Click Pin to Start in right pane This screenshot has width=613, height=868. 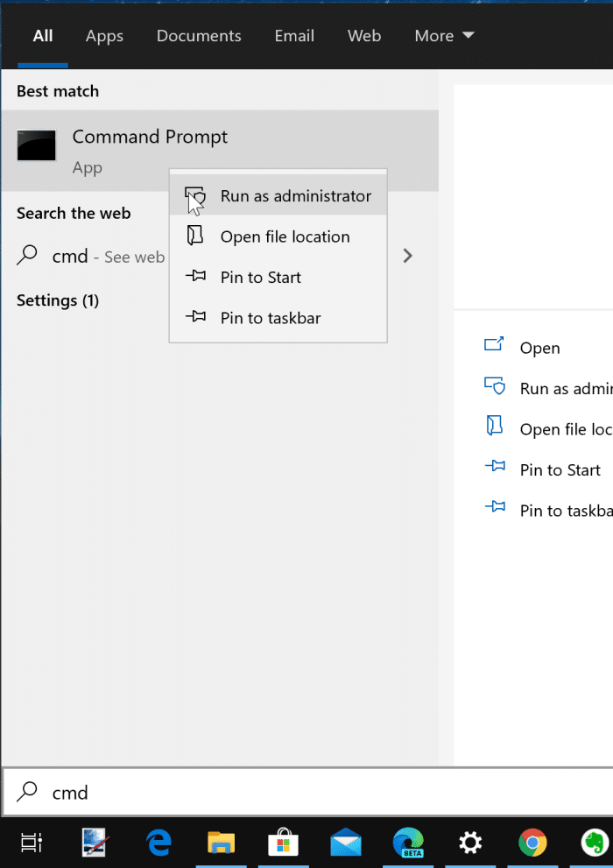point(560,470)
